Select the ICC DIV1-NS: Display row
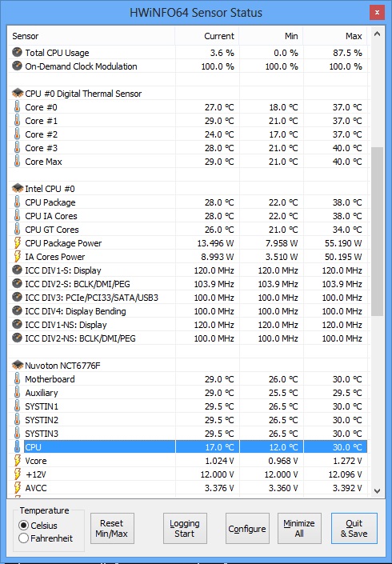Screen dimensions: 392x564 tap(188, 325)
